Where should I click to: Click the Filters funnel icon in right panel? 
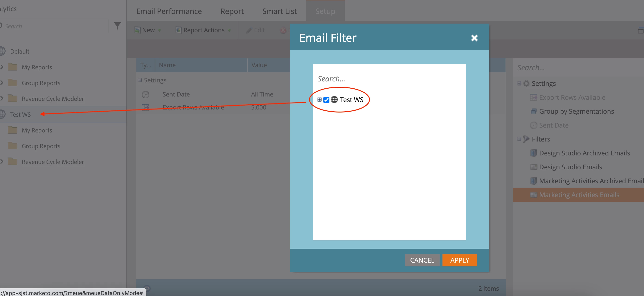[x=526, y=139]
